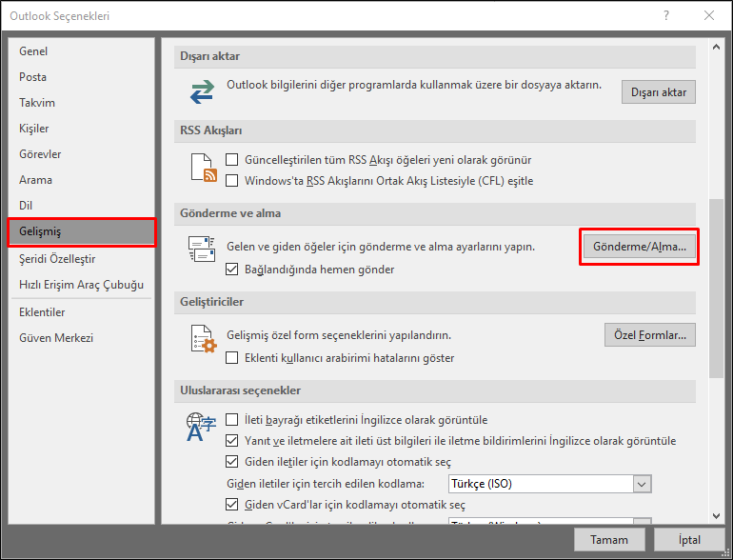Uncheck Yanıt ve iletmelere ait ileti üst bilgileri
This screenshot has height=560, width=733.
coord(232,441)
